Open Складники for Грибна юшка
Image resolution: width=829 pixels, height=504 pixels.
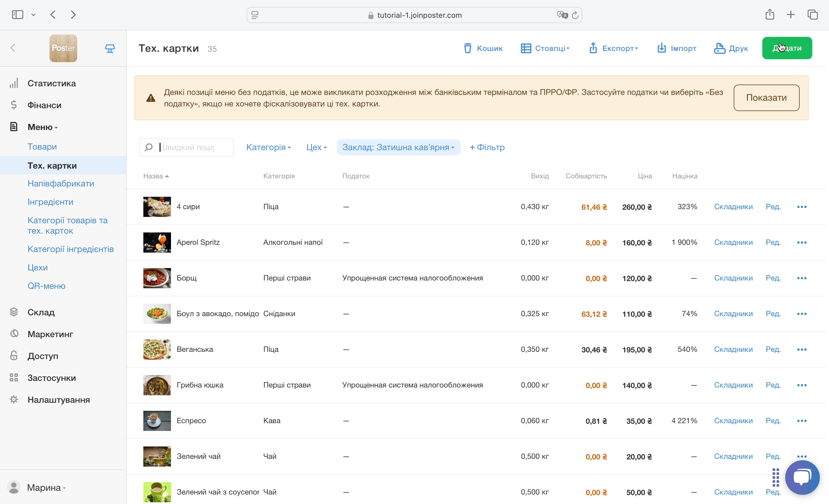point(733,385)
